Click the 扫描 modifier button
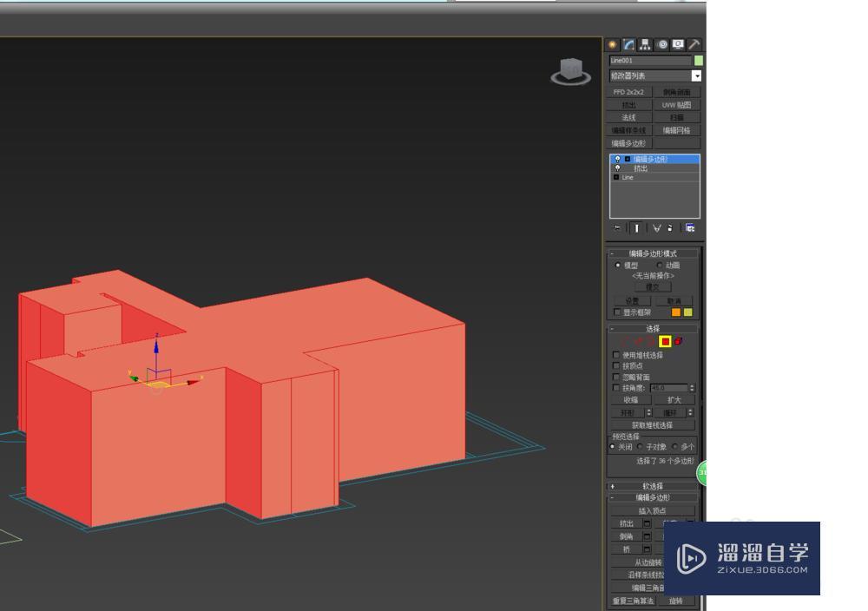This screenshot has height=611, width=868. pyautogui.click(x=676, y=117)
